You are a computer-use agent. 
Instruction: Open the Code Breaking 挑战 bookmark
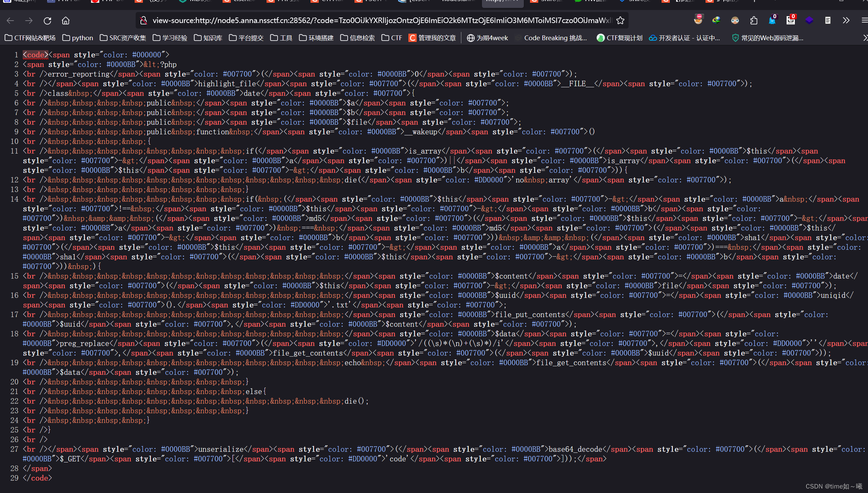(551, 38)
